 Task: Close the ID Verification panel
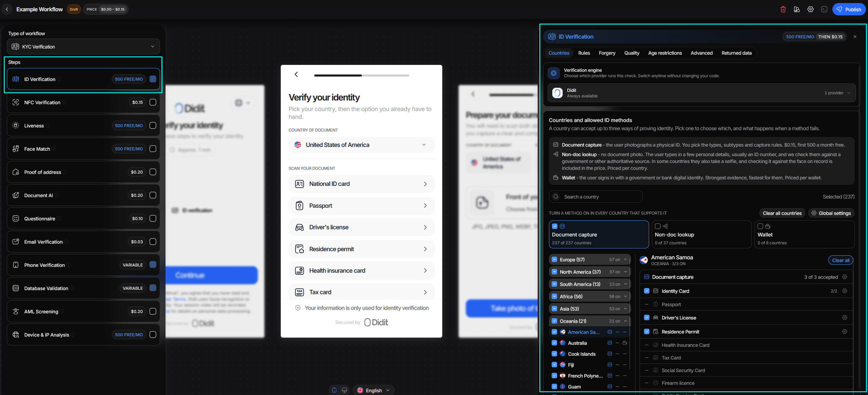pos(855,37)
